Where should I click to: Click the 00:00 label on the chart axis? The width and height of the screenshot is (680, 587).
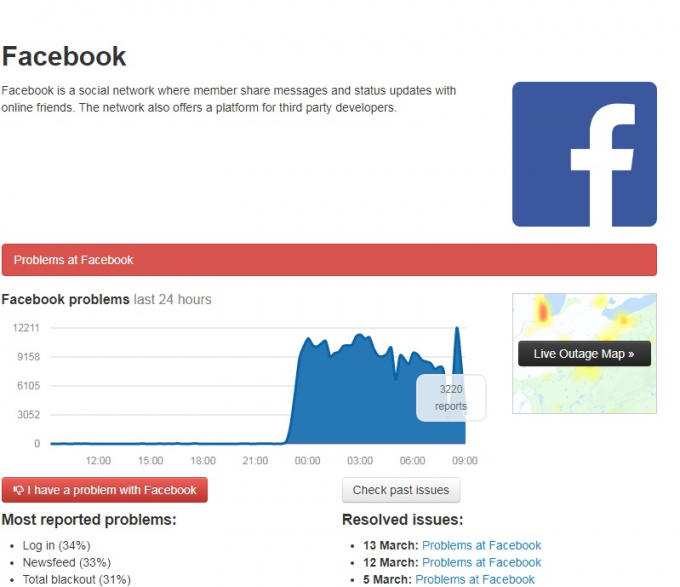pyautogui.click(x=307, y=461)
